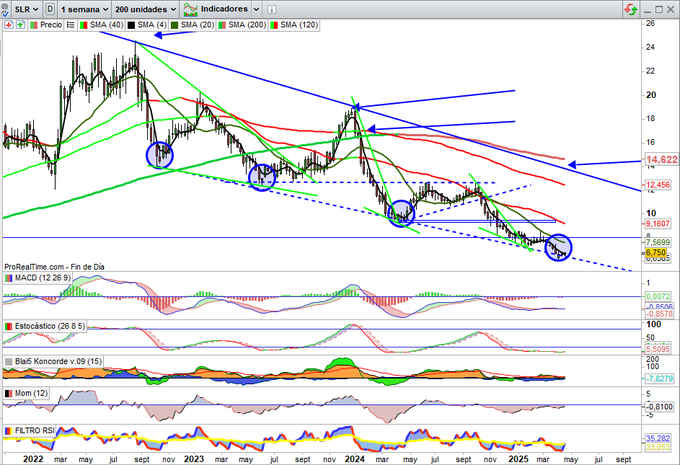Click the FILTRO RSI color icon
680x465 pixels.
[x=8, y=430]
